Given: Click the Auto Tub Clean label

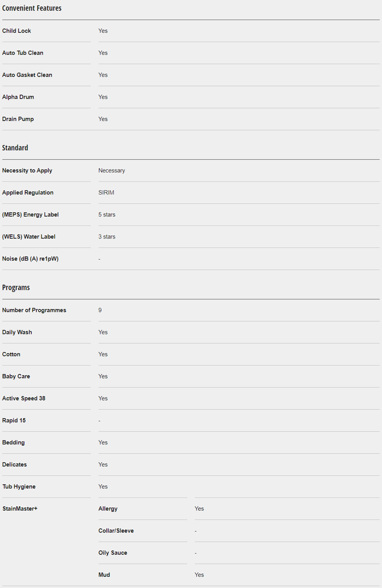Looking at the screenshot, I should click(x=23, y=53).
